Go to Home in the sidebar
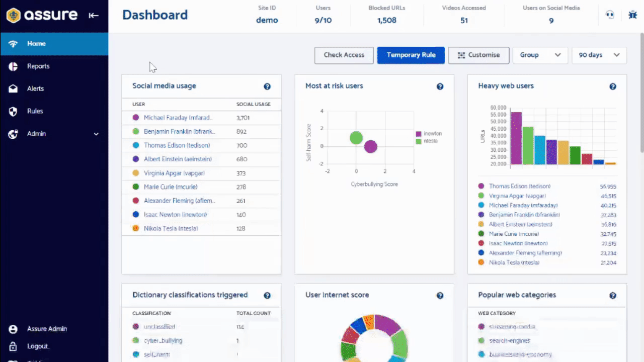644x362 pixels. tap(54, 44)
